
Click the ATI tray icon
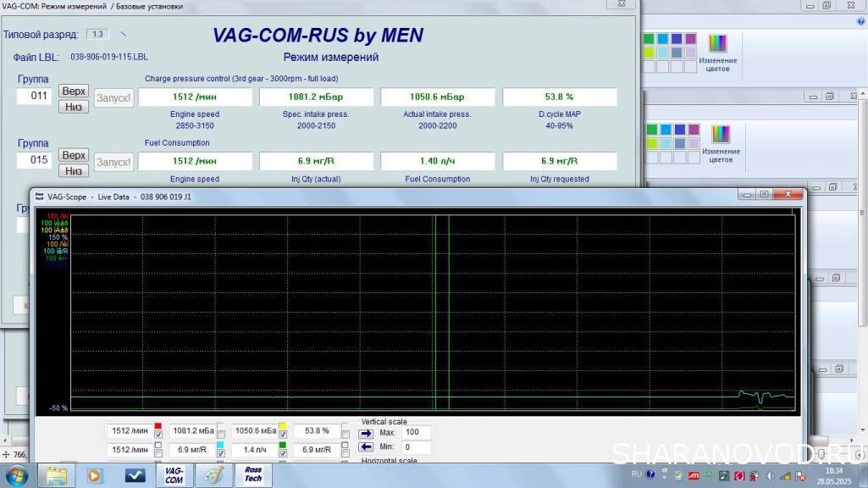(x=694, y=475)
